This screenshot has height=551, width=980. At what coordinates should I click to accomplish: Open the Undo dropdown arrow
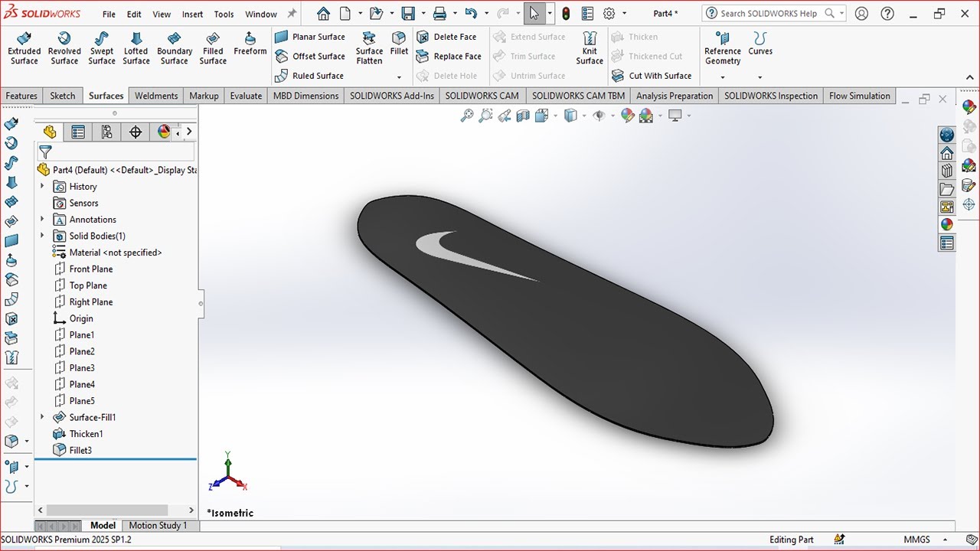tap(485, 14)
